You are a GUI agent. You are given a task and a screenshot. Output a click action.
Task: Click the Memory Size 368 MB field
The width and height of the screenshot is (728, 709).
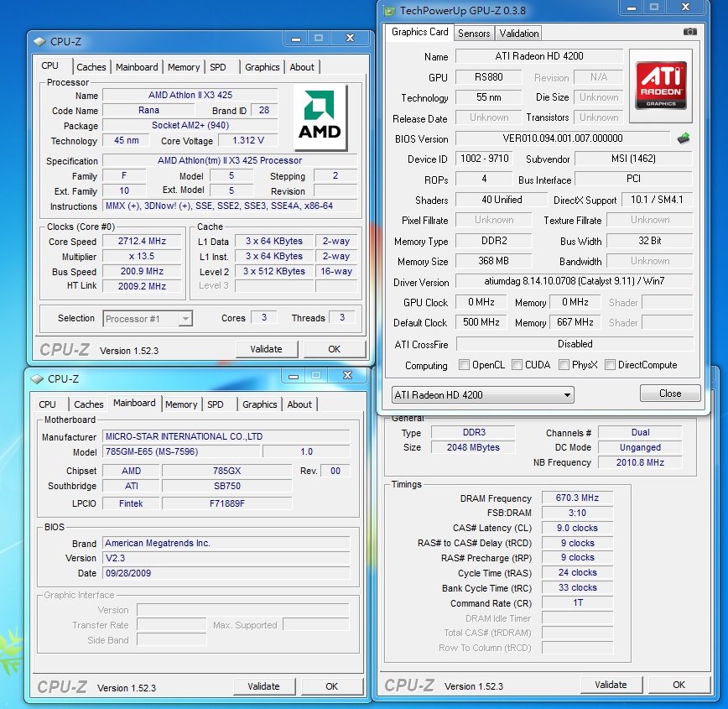click(x=493, y=261)
